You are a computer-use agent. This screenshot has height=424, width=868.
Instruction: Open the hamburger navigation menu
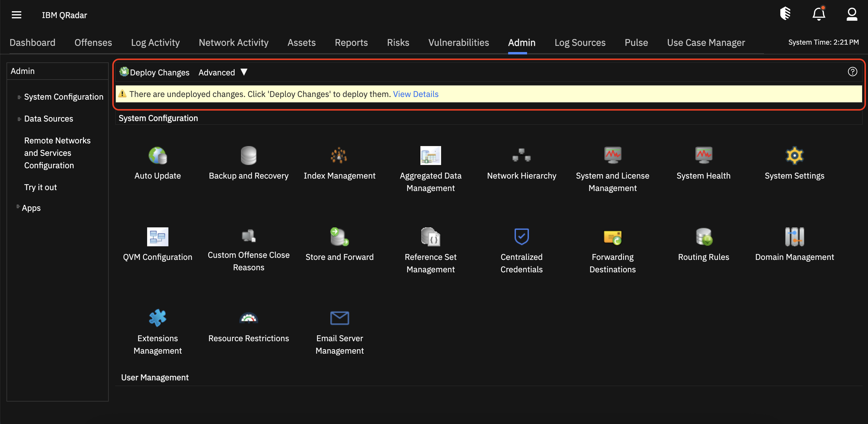(x=16, y=15)
